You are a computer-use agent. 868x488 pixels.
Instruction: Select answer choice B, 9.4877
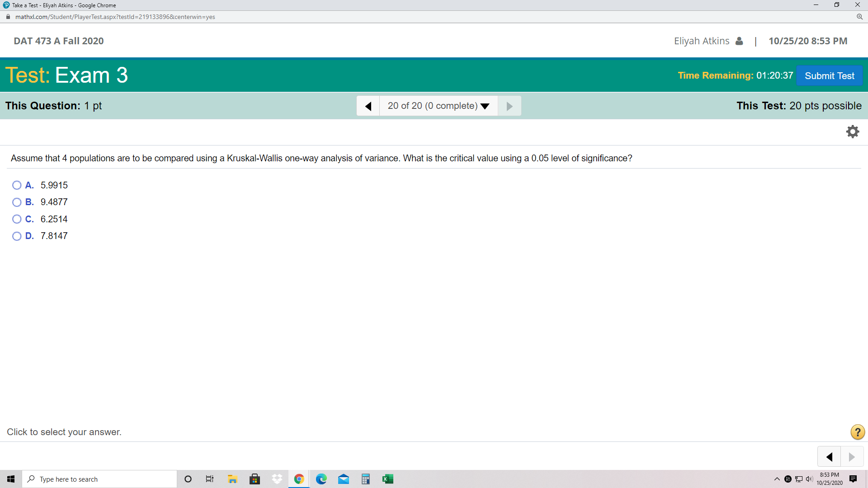point(17,202)
